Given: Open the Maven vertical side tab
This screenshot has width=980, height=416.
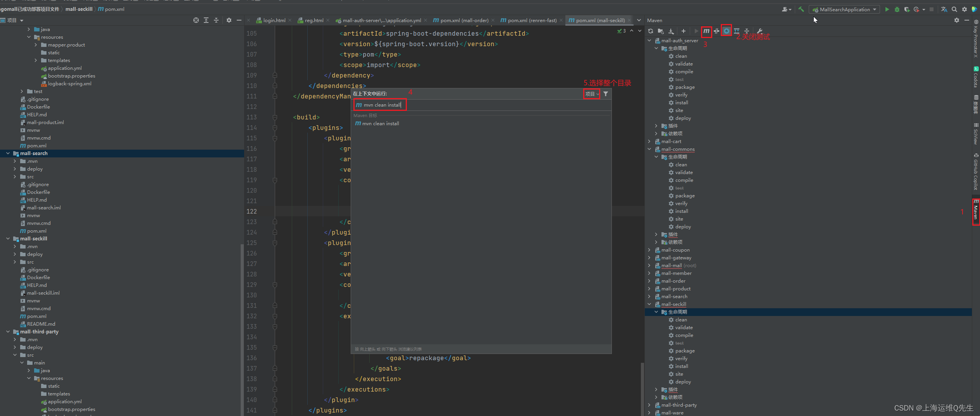Looking at the screenshot, I should coord(976,212).
